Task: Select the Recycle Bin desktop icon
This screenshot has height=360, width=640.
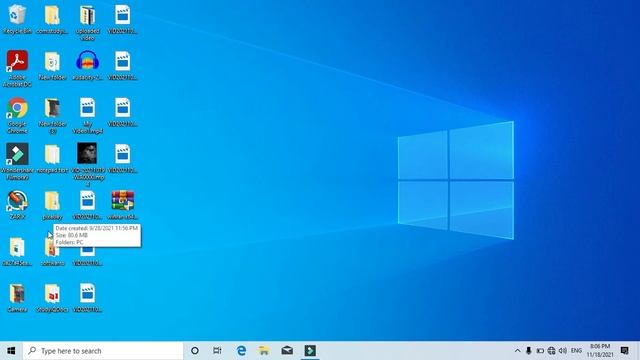Action: coord(17,19)
